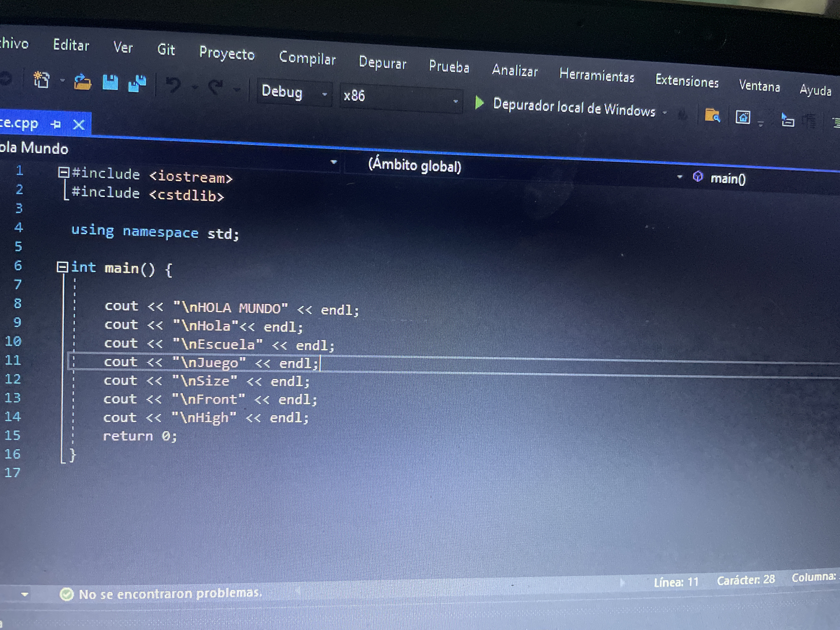Click the Redo arrow icon
840x630 pixels.
pos(216,87)
